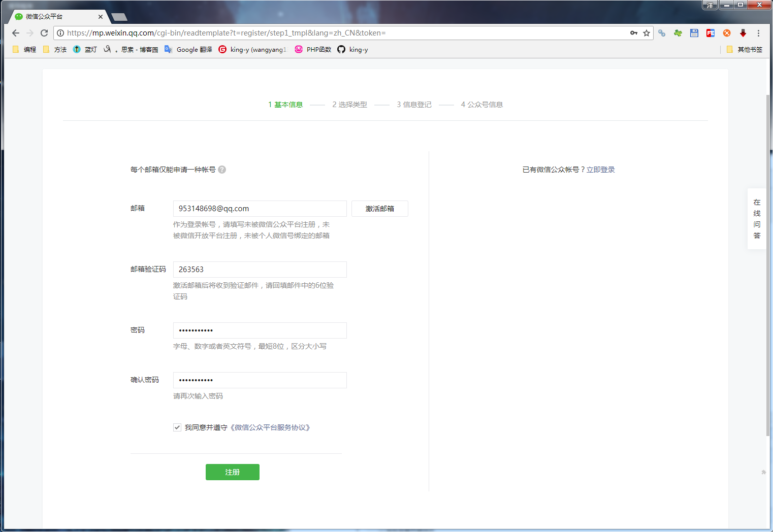Click the 确认密码 input field
Image resolution: width=773 pixels, height=532 pixels.
pos(260,380)
